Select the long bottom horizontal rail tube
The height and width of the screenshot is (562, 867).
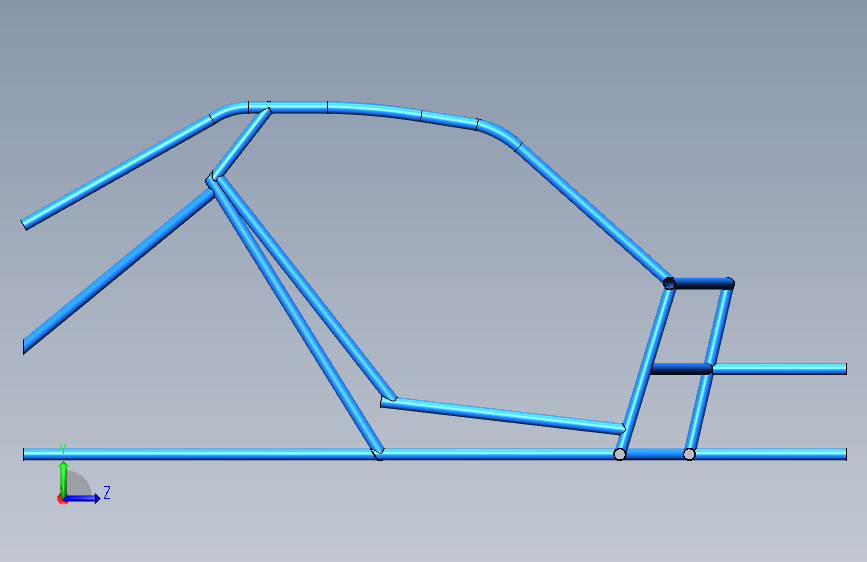(x=435, y=454)
